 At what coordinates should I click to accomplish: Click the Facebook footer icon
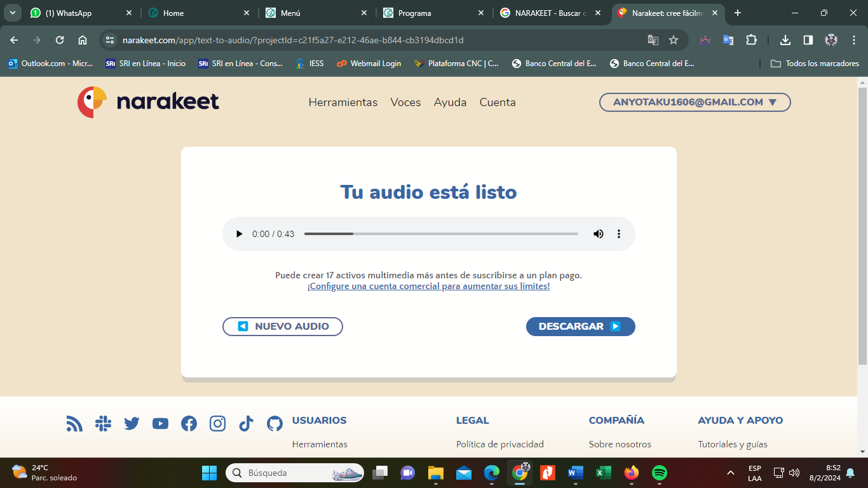[189, 424]
